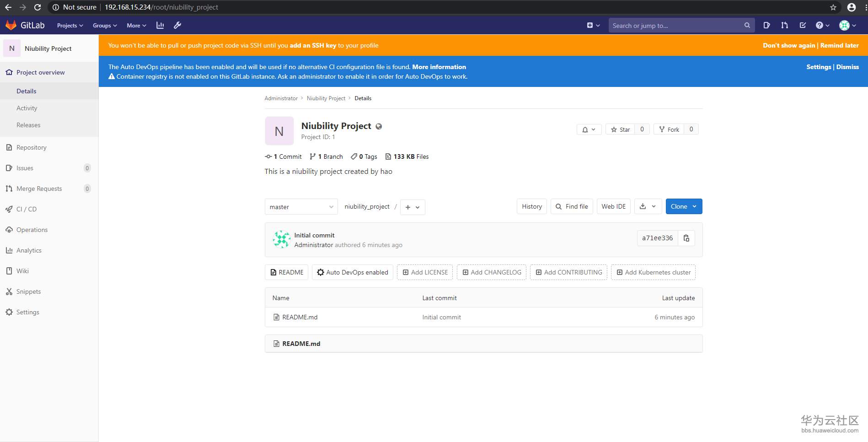This screenshot has height=442, width=868.
Task: Fork the Niubility Project
Action: (x=669, y=129)
